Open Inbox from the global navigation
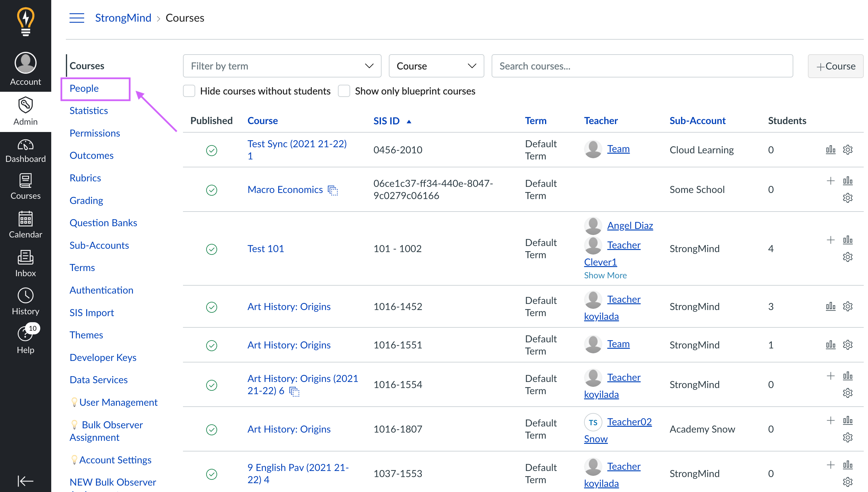 coord(25,264)
